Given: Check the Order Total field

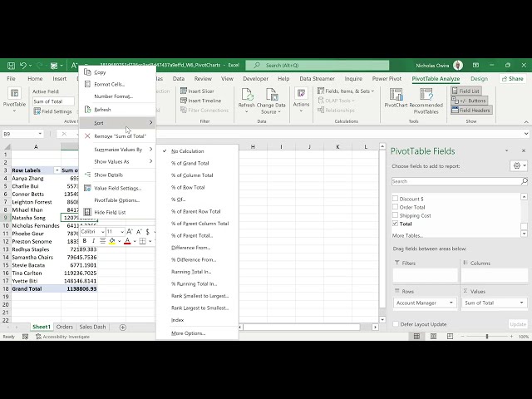Looking at the screenshot, I should pos(396,207).
